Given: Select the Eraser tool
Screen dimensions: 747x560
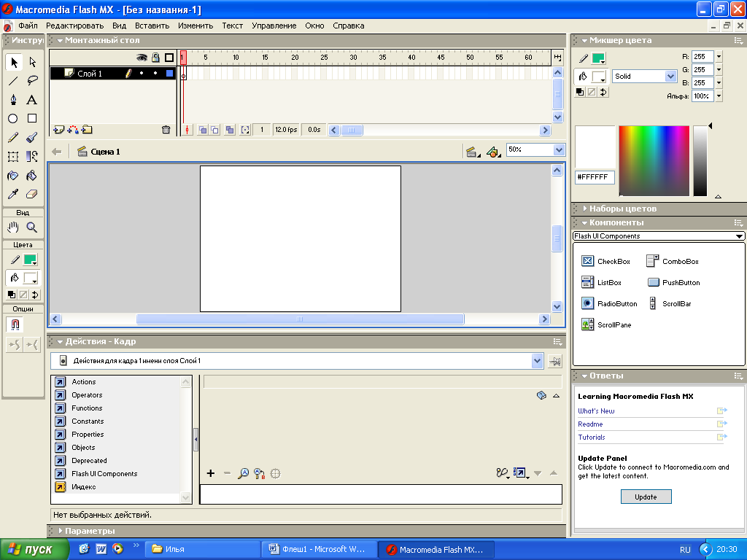Looking at the screenshot, I should (32, 194).
